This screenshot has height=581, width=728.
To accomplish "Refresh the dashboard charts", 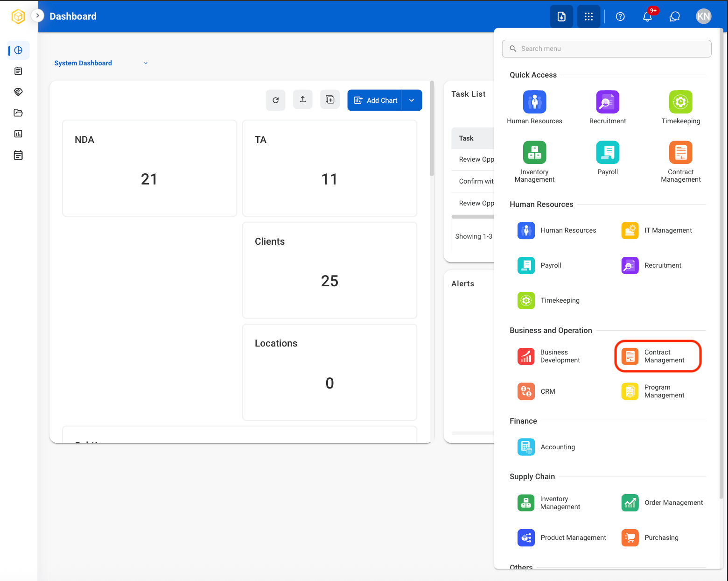I will (x=276, y=100).
